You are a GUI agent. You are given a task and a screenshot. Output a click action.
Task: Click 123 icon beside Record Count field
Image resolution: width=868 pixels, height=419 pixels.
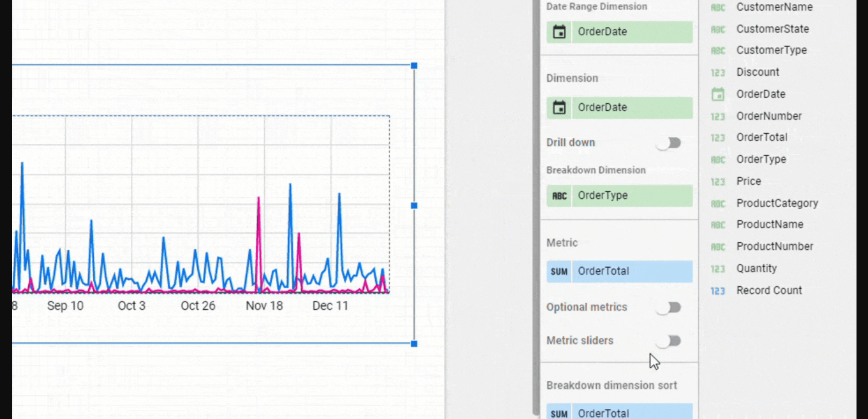[718, 291]
